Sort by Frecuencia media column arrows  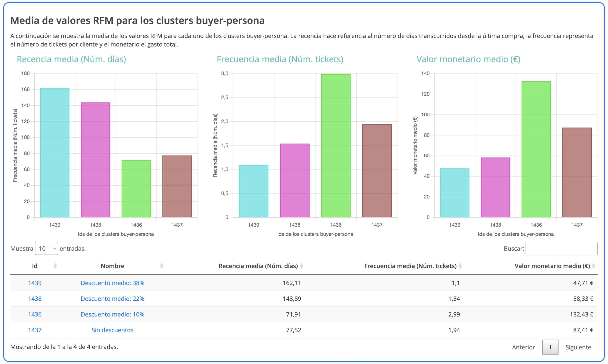coord(460,266)
